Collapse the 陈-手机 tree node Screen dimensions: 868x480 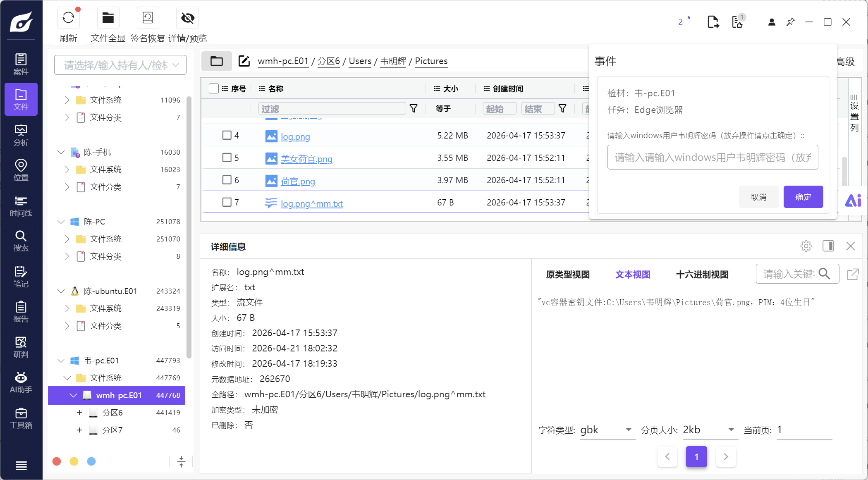point(61,152)
